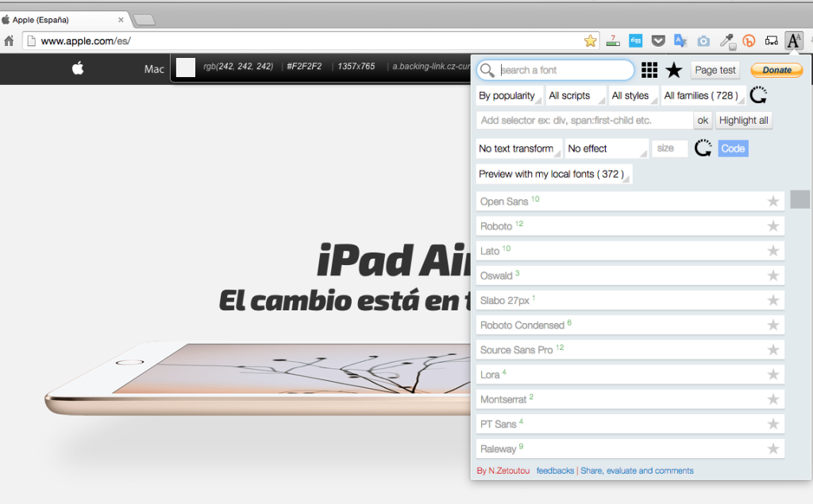Open the responsive devices extension icon
813x504 pixels.
[772, 40]
